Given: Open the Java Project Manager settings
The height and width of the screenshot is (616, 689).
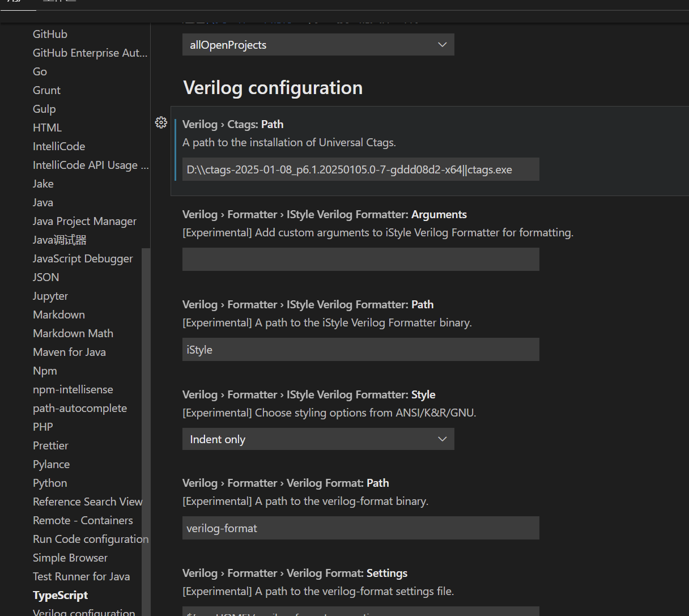Looking at the screenshot, I should point(84,221).
